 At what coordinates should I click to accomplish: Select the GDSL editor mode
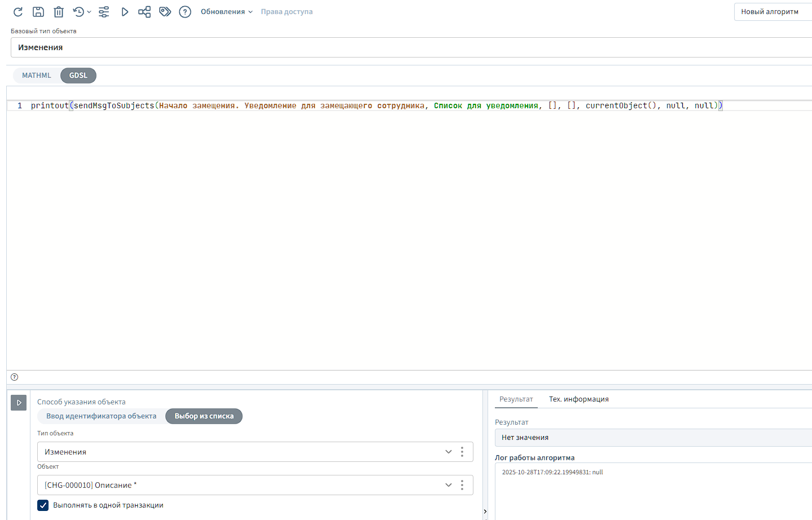pos(78,76)
